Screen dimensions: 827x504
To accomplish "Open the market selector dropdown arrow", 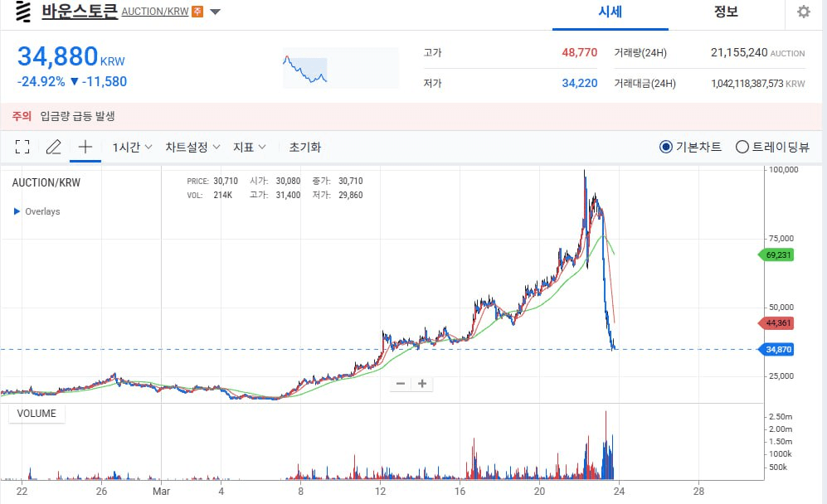I will pos(215,12).
